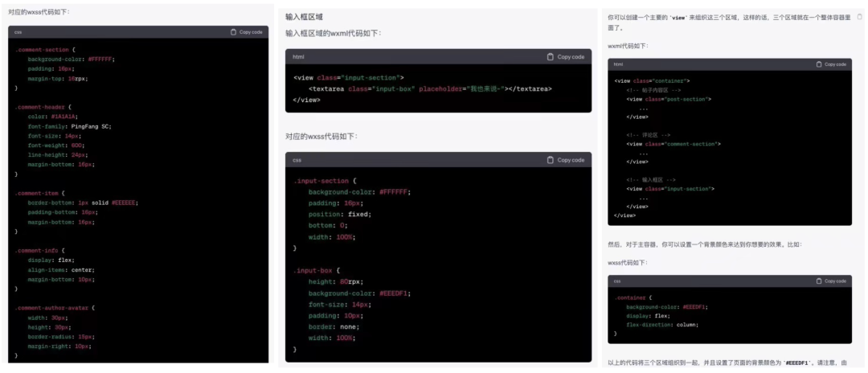Copy code of the container html block
This screenshot has width=868, height=373.
coord(831,64)
